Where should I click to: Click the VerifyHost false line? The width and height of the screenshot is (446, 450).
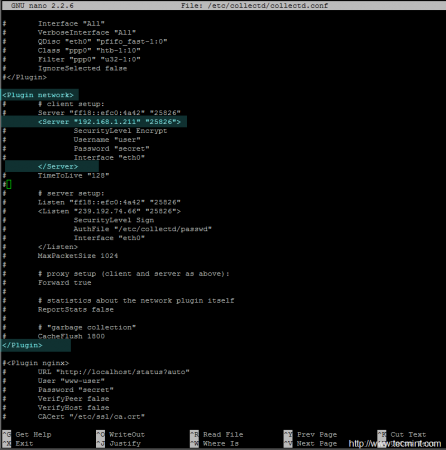click(73, 408)
